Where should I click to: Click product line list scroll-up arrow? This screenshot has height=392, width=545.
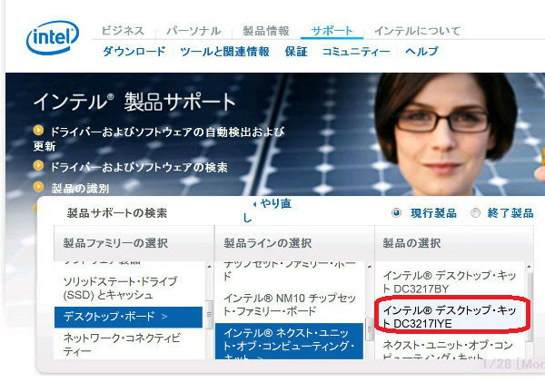[370, 267]
